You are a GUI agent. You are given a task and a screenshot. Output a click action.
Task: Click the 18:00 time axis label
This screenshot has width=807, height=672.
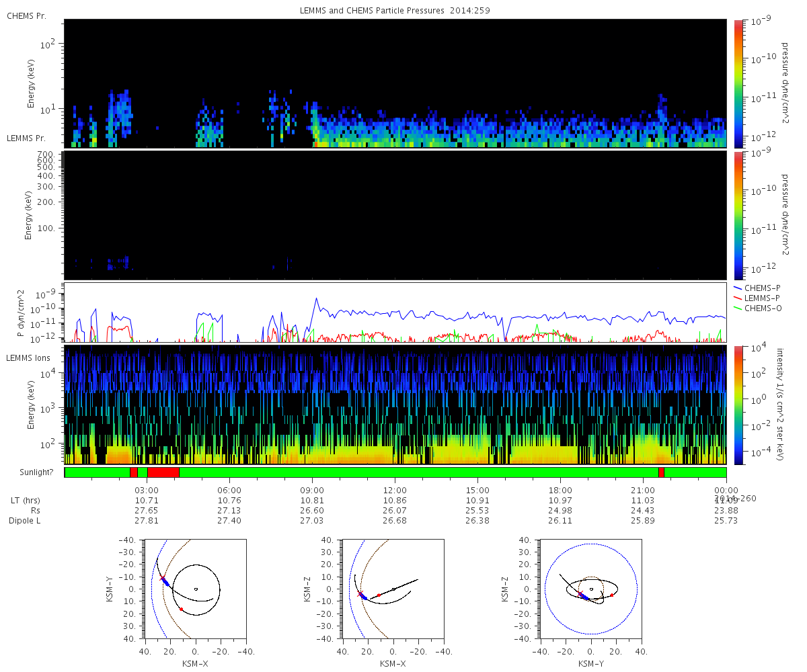pyautogui.click(x=561, y=491)
